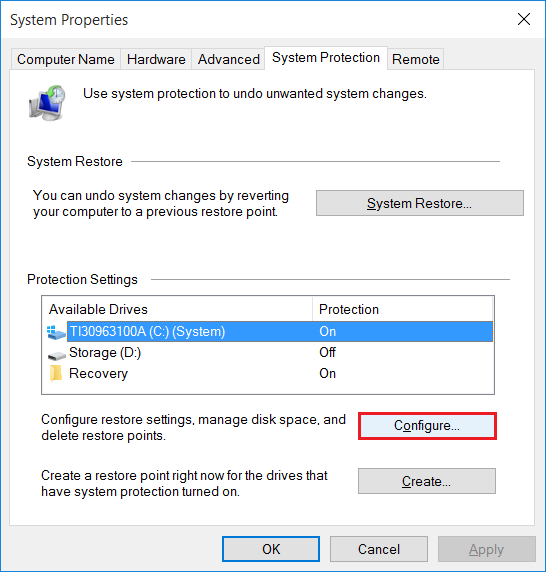
Task: Go to the Advanced tab
Action: pos(229,59)
